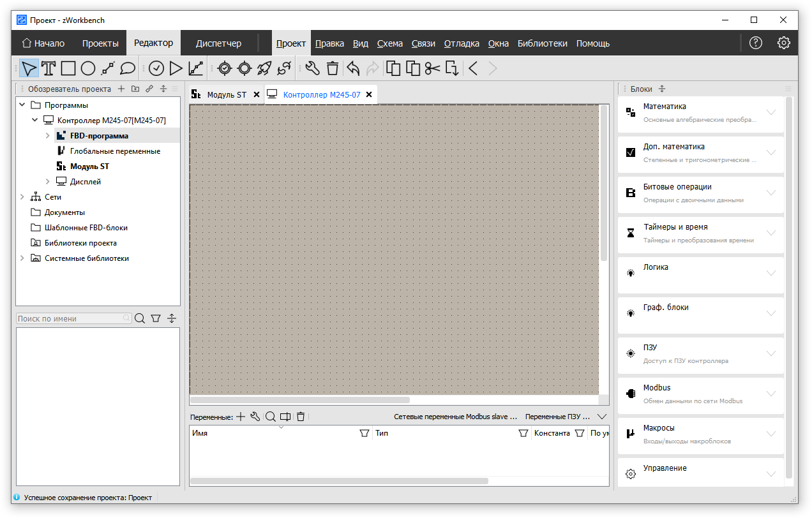812x518 pixels.
Task: Switch to the Модуль ST tab
Action: (226, 94)
